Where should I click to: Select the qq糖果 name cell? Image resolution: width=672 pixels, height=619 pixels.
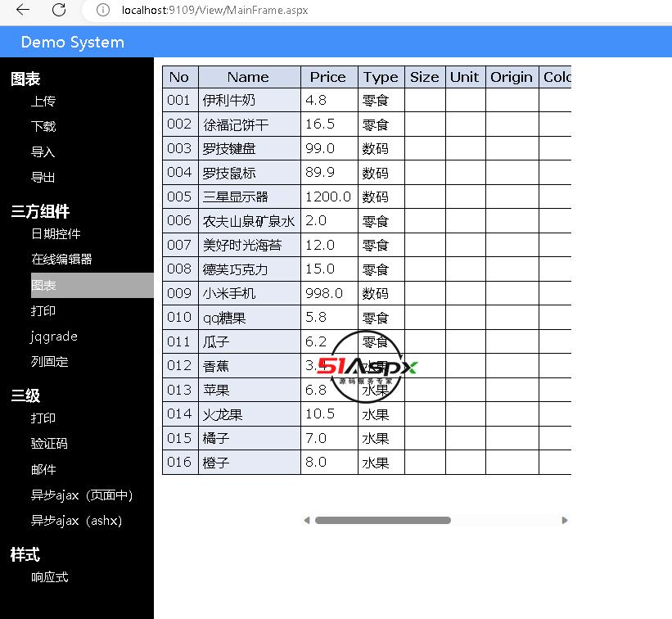[249, 317]
